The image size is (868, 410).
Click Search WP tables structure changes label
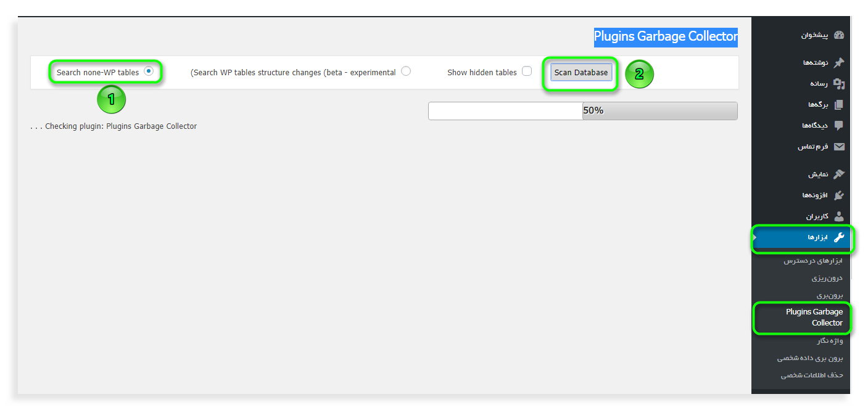(293, 72)
